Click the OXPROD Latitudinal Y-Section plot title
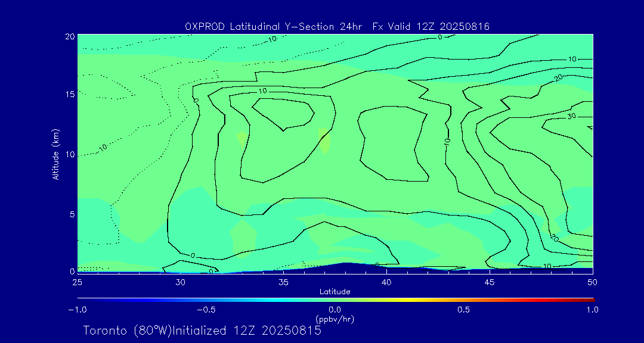The image size is (644, 343). [x=337, y=26]
